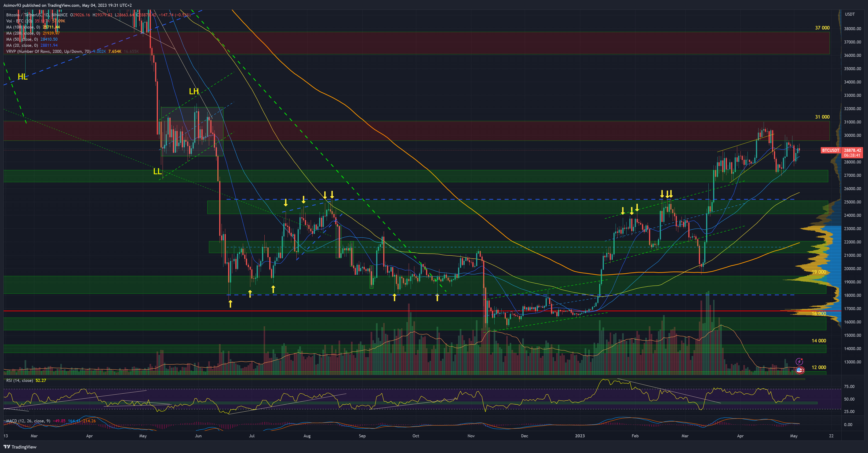Select the MA (100, close, 0) legend
868x453 pixels.
[23, 27]
